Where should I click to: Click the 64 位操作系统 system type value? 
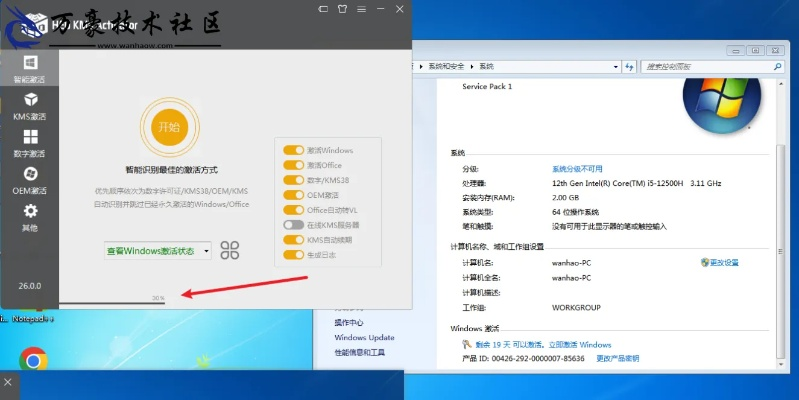(x=575, y=212)
